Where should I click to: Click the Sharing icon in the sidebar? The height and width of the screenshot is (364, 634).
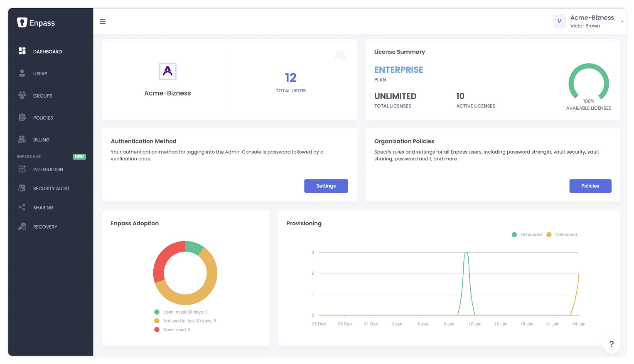point(22,207)
